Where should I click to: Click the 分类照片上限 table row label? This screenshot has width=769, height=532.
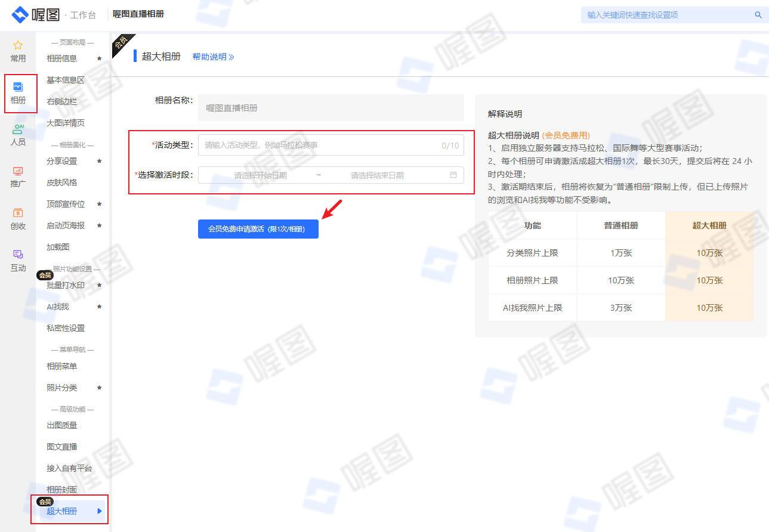click(x=533, y=253)
